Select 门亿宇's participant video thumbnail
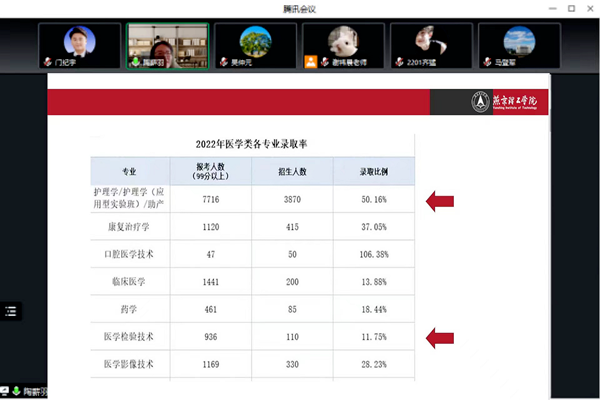 [x=79, y=45]
